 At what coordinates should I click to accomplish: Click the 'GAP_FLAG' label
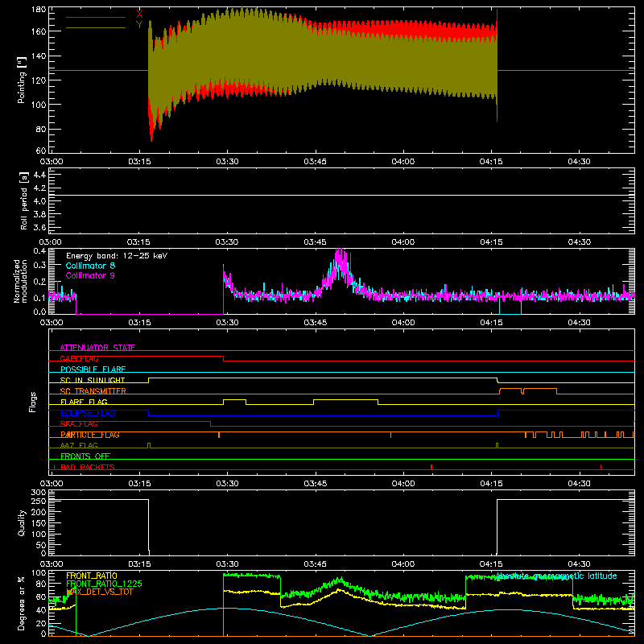point(79,358)
